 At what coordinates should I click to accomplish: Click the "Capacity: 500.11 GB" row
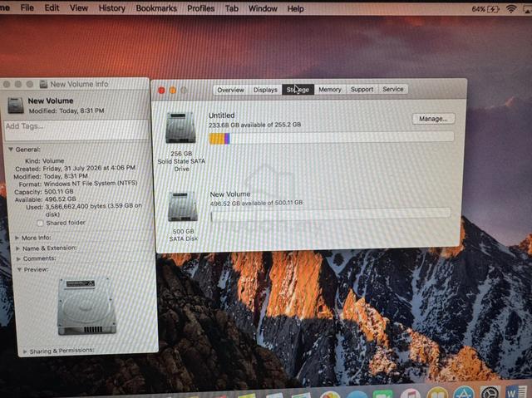click(43, 192)
